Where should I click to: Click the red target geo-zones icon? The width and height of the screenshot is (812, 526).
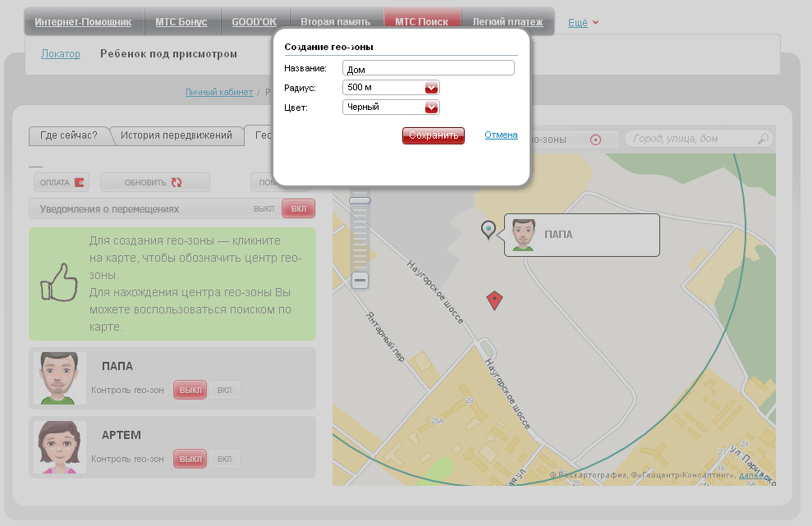(595, 140)
